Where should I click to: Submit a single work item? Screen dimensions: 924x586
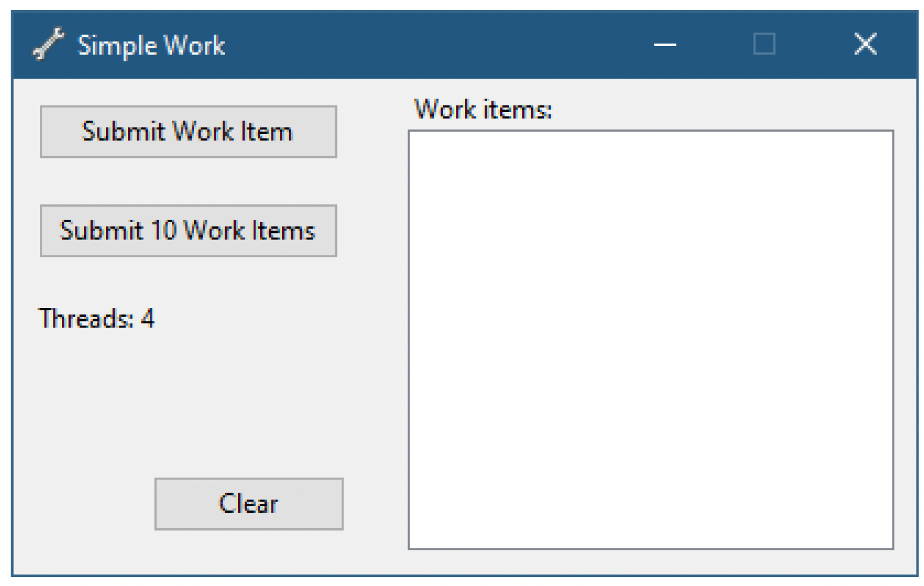188,132
